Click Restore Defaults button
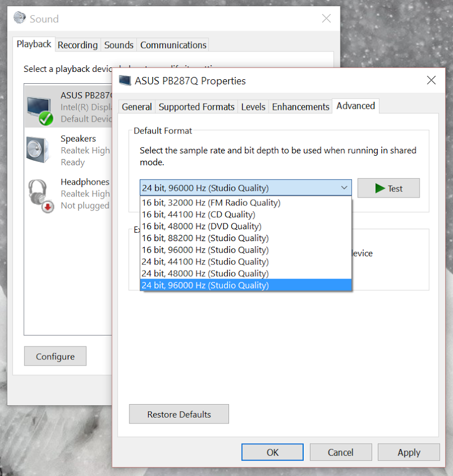This screenshot has width=453, height=476. click(x=179, y=414)
